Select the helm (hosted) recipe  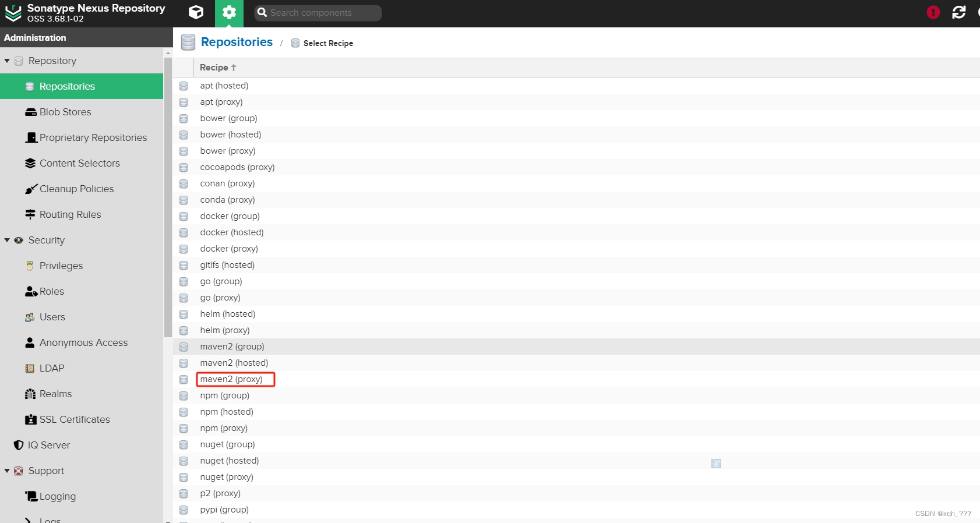click(x=228, y=314)
